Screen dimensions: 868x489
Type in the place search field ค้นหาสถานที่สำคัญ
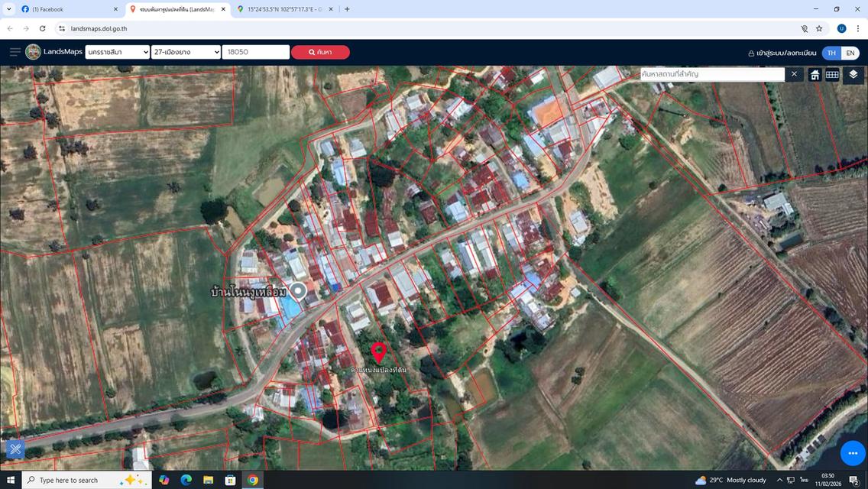(711, 74)
